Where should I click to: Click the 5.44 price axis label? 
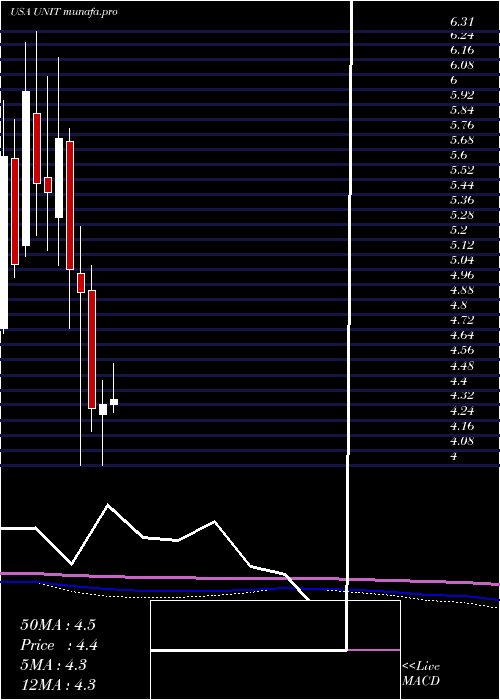point(462,185)
